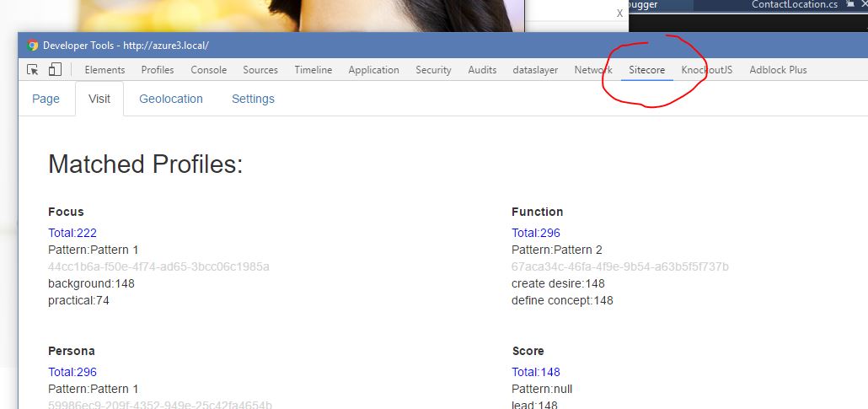Image resolution: width=868 pixels, height=409 pixels.
Task: Toggle the device toolbar icon
Action: point(54,70)
